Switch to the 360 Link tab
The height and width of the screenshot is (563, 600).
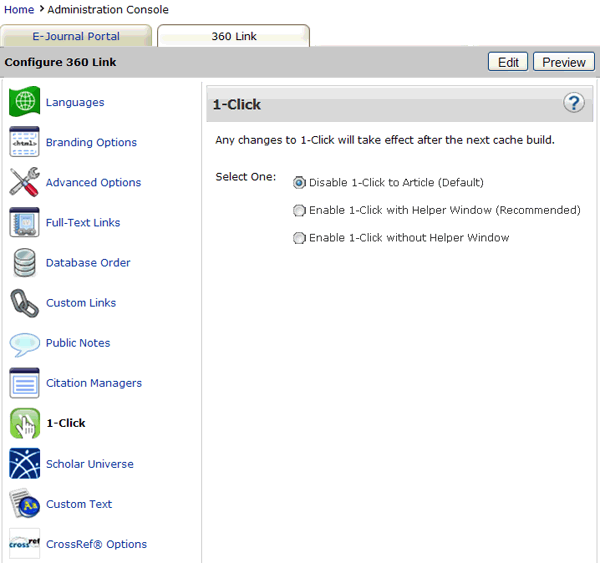[x=233, y=36]
